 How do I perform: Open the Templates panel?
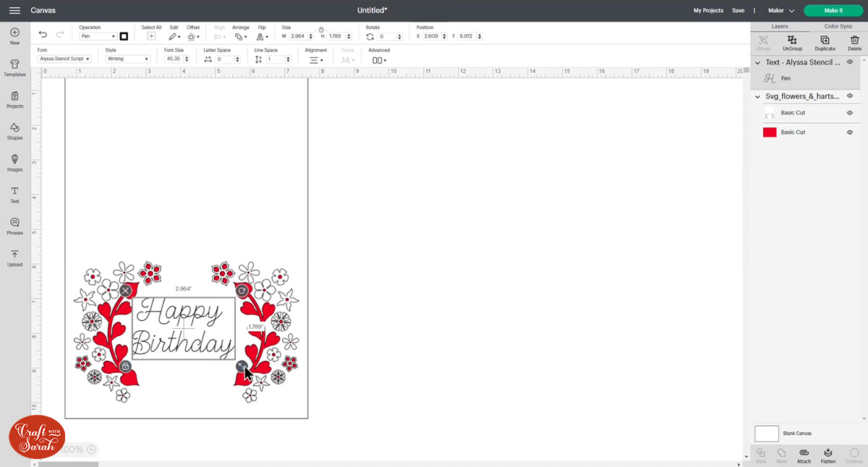[14, 67]
